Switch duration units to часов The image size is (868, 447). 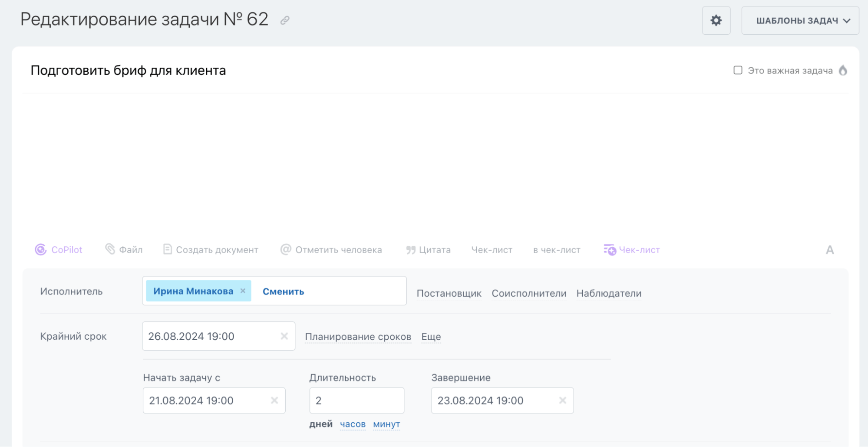[x=352, y=424]
